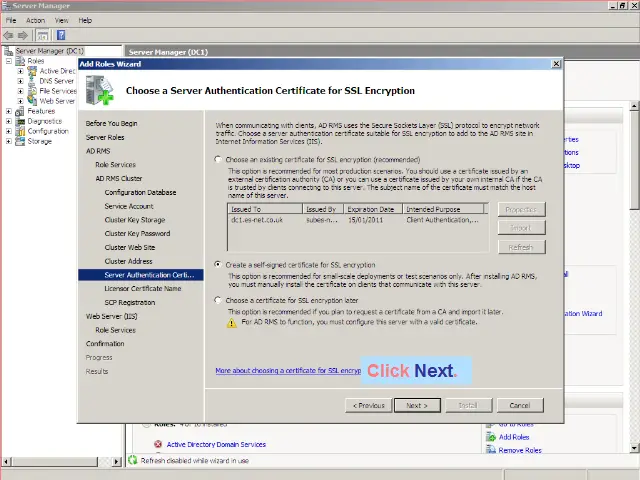Open the Help menu

[85, 20]
